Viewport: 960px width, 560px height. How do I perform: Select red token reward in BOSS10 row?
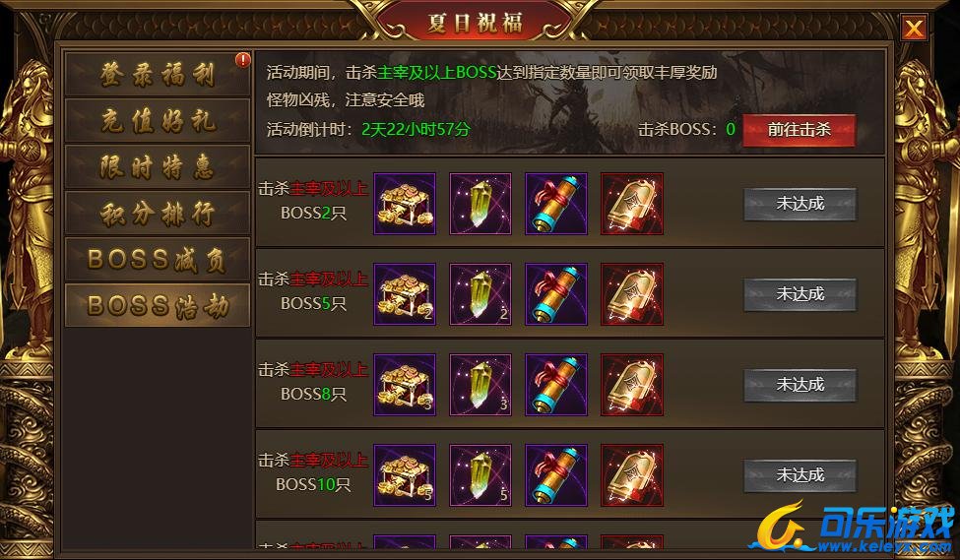coord(632,475)
